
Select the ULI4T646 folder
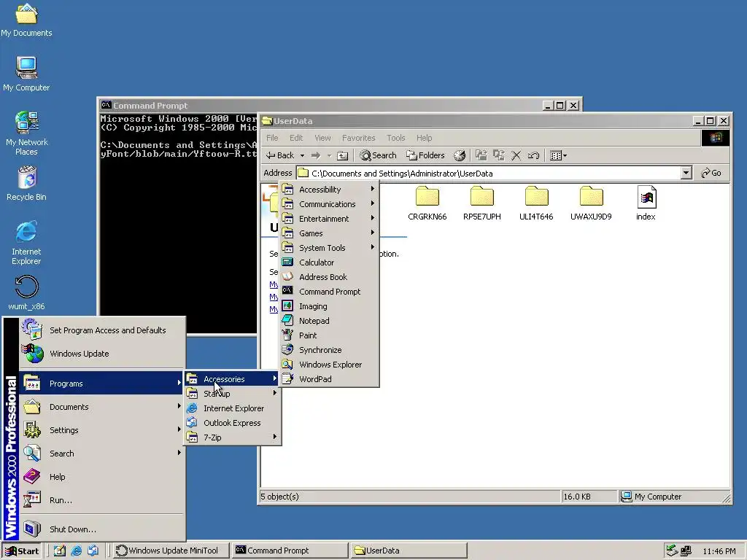coord(536,203)
